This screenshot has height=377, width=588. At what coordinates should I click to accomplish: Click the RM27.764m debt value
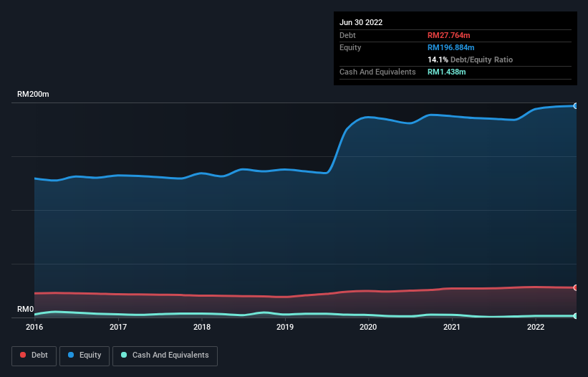tap(448, 35)
